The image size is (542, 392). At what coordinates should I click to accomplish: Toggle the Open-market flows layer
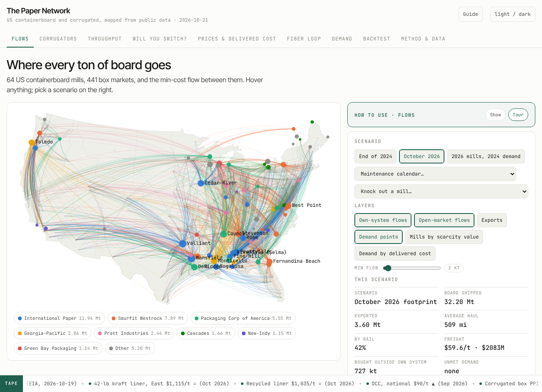point(444,220)
